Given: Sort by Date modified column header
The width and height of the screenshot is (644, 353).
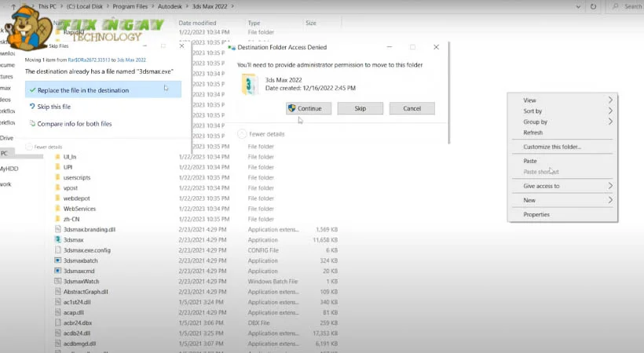Looking at the screenshot, I should tap(197, 23).
